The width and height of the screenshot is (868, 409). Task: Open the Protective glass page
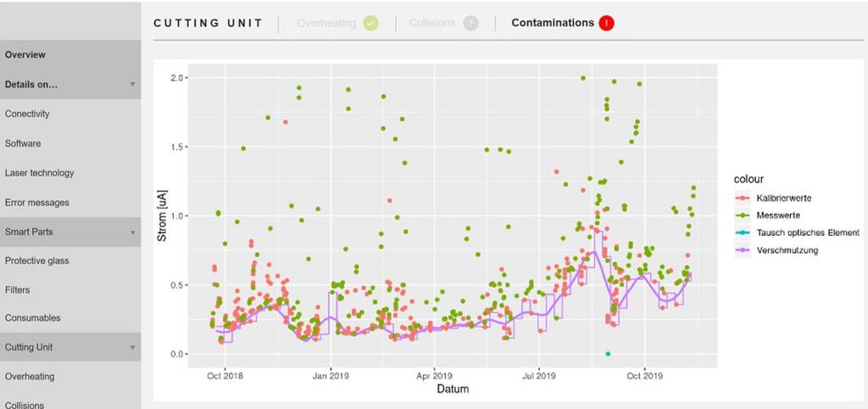point(35,261)
